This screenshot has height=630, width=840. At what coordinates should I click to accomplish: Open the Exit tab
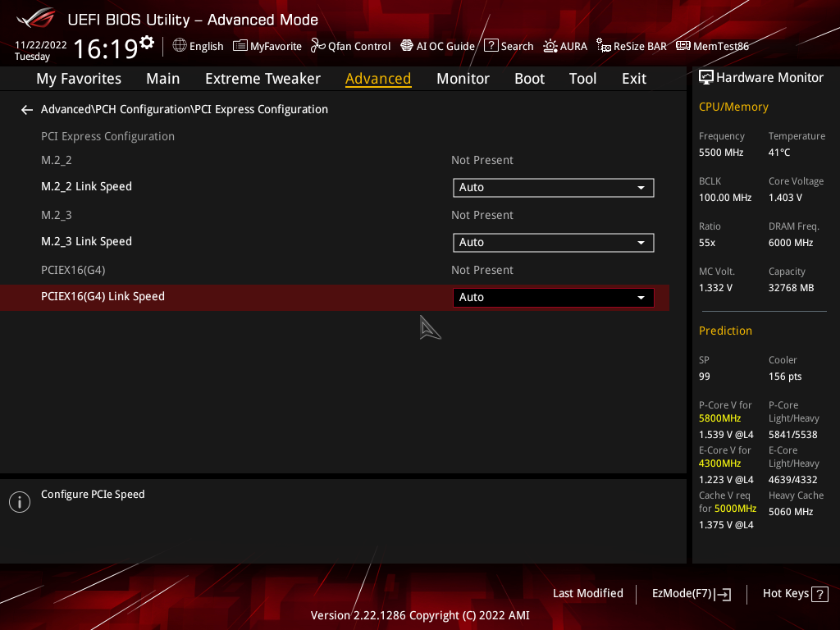pyautogui.click(x=634, y=79)
